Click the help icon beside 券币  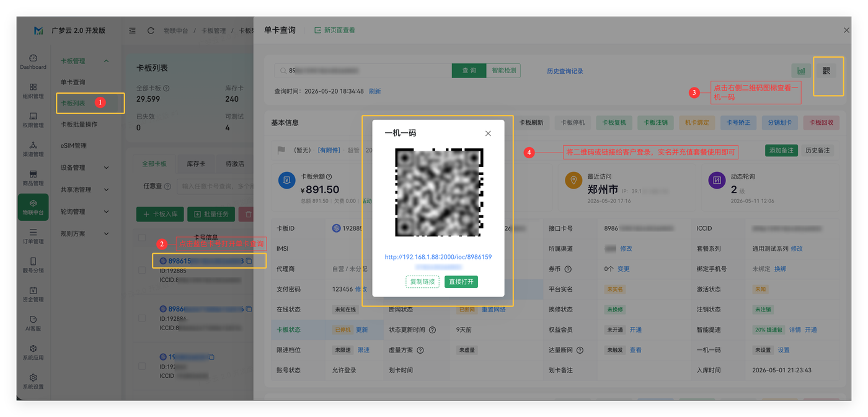[x=568, y=269]
